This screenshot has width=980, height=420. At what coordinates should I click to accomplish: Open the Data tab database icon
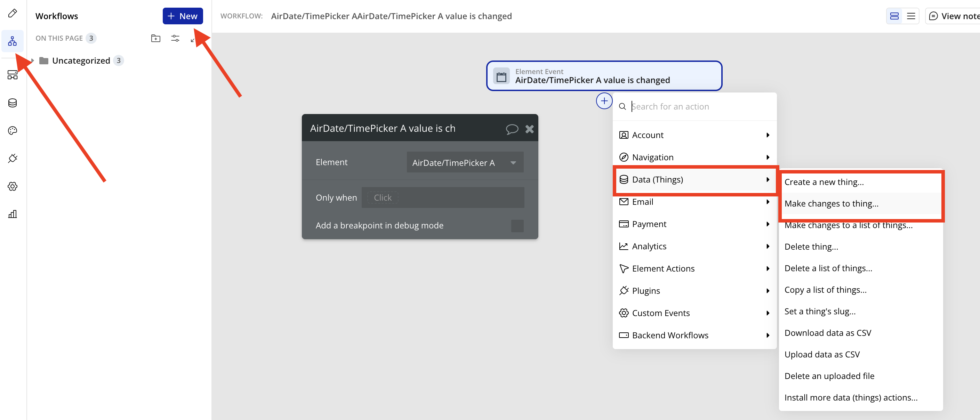(x=13, y=103)
